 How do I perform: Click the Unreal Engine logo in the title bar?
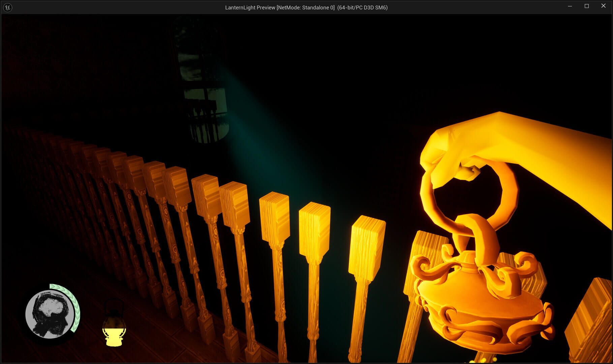point(7,7)
